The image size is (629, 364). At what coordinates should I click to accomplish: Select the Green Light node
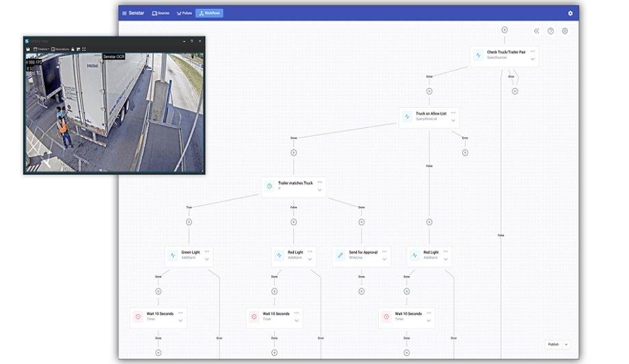[x=189, y=255]
